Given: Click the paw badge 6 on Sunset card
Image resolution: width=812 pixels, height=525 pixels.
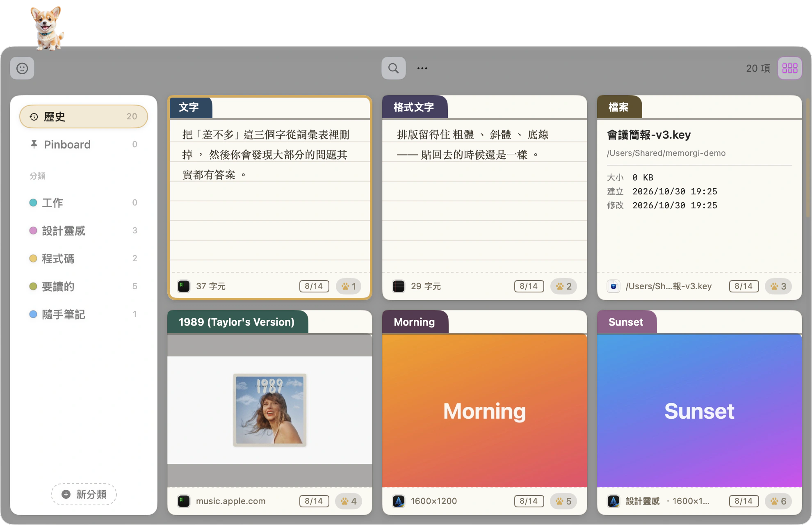Looking at the screenshot, I should tap(778, 501).
